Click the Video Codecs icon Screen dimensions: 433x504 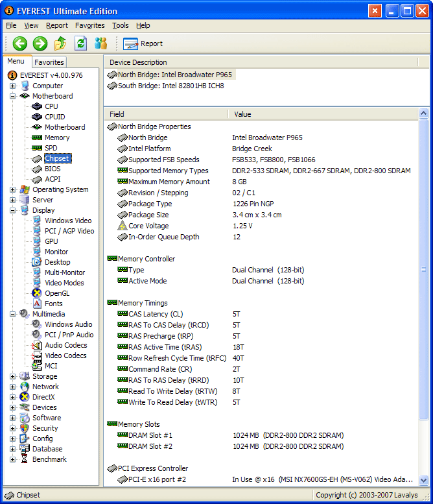37,355
